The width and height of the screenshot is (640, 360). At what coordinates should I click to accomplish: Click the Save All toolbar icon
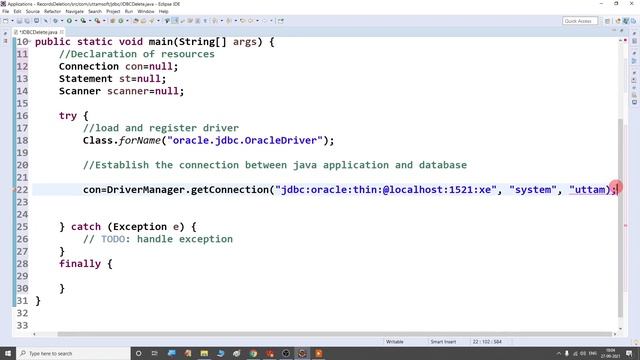pyautogui.click(x=27, y=21)
